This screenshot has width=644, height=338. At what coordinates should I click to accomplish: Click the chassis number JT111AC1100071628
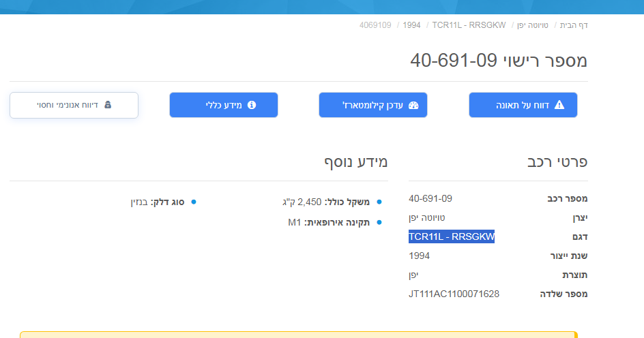454,294
